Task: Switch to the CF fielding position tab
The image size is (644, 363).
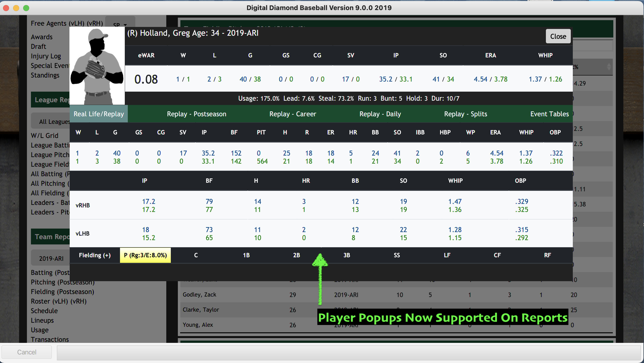Action: pyautogui.click(x=497, y=255)
